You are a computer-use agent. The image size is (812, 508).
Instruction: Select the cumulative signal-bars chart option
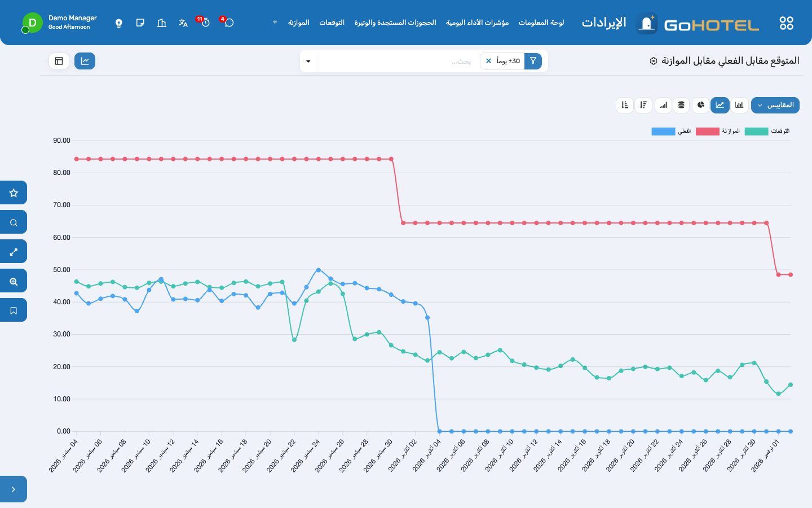pos(663,105)
